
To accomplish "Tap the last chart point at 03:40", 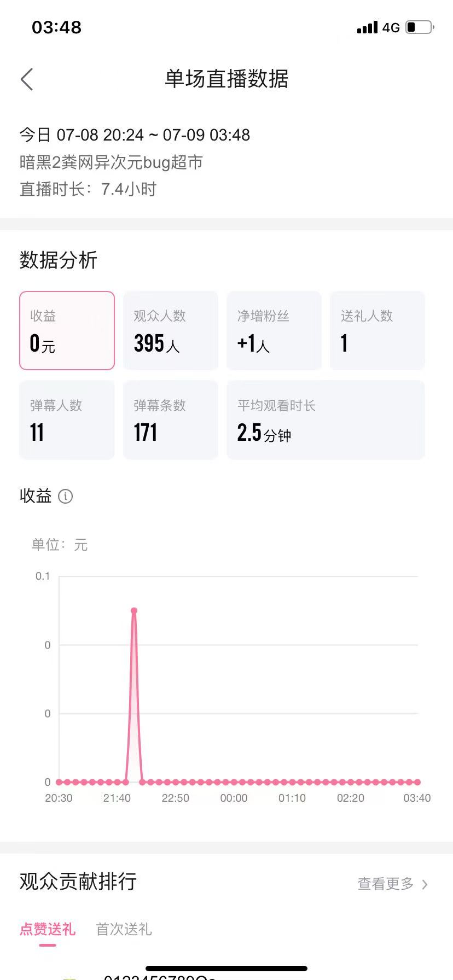I will point(417,782).
